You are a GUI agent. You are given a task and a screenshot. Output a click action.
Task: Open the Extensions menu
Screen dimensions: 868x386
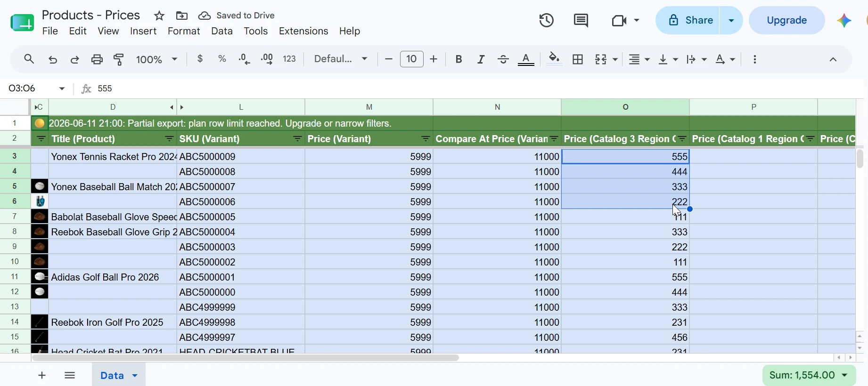tap(303, 31)
